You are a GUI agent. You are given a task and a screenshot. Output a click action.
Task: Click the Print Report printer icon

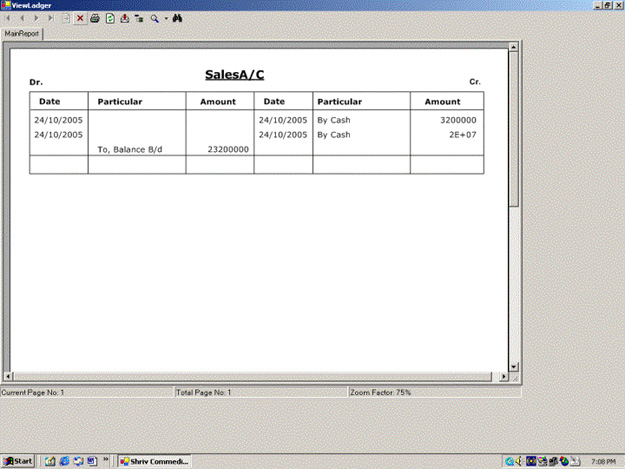(94, 18)
